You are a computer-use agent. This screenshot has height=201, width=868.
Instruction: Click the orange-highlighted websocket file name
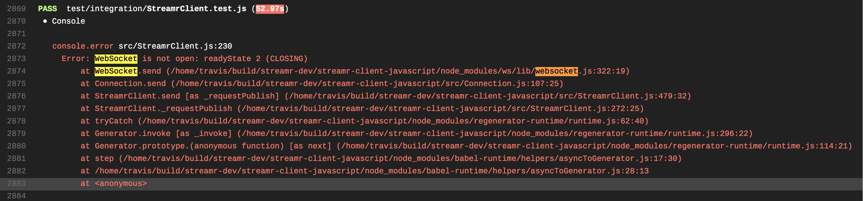coord(556,71)
